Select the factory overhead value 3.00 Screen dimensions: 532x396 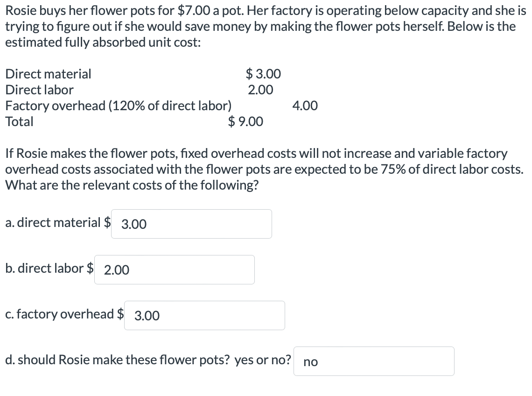pyautogui.click(x=147, y=316)
